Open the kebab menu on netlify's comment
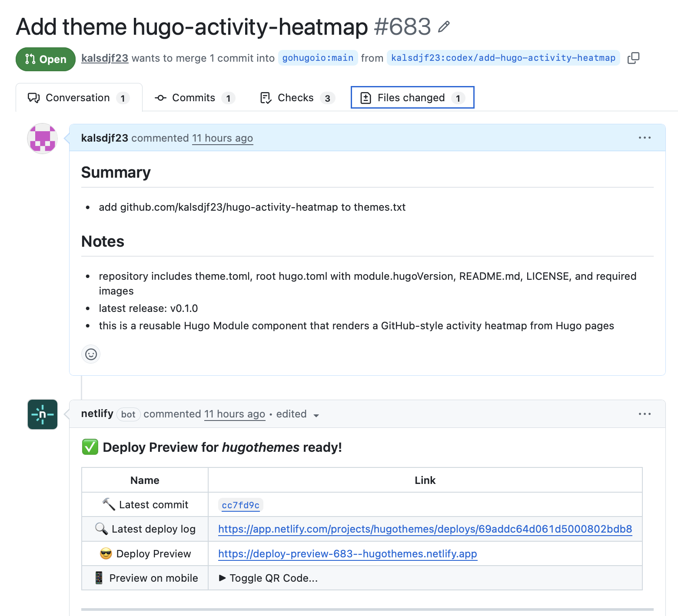Viewport: 678px width, 616px height. tap(645, 414)
